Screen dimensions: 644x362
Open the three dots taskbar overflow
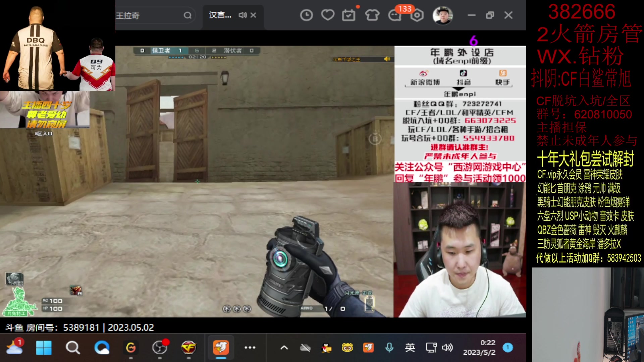tap(250, 348)
